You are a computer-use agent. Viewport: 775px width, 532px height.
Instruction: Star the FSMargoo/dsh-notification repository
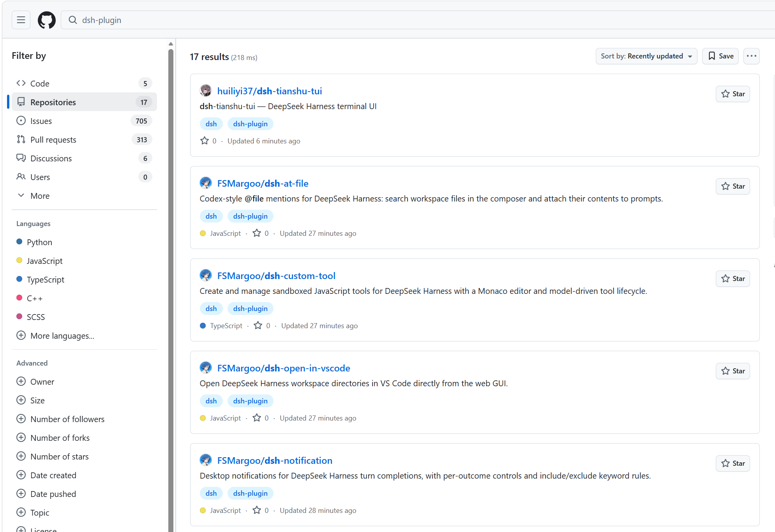(x=733, y=463)
